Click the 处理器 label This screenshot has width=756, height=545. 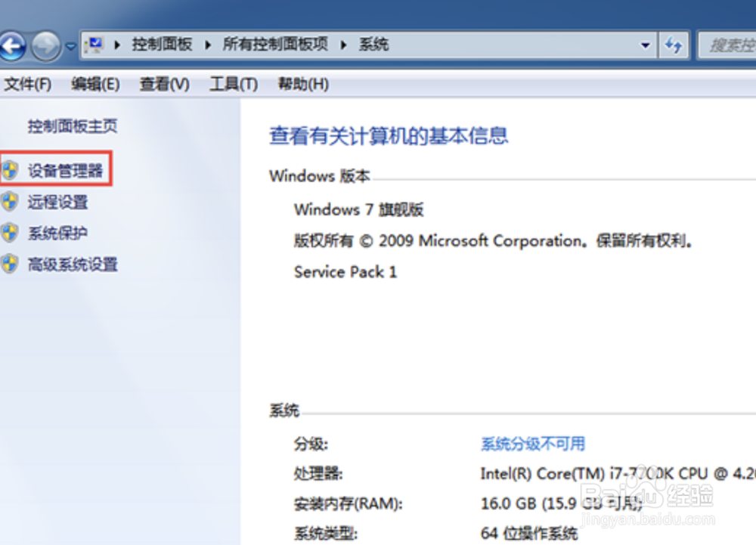coord(318,474)
